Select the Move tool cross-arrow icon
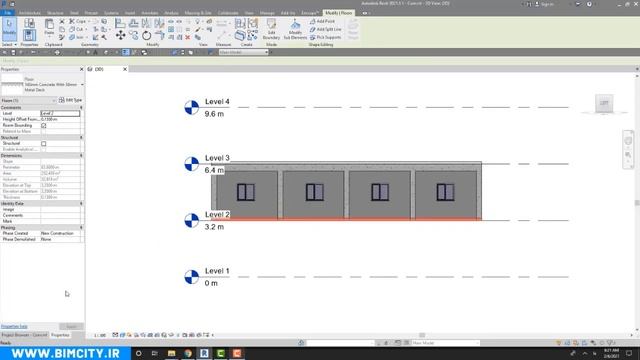This screenshot has height=360, width=640. click(x=120, y=35)
